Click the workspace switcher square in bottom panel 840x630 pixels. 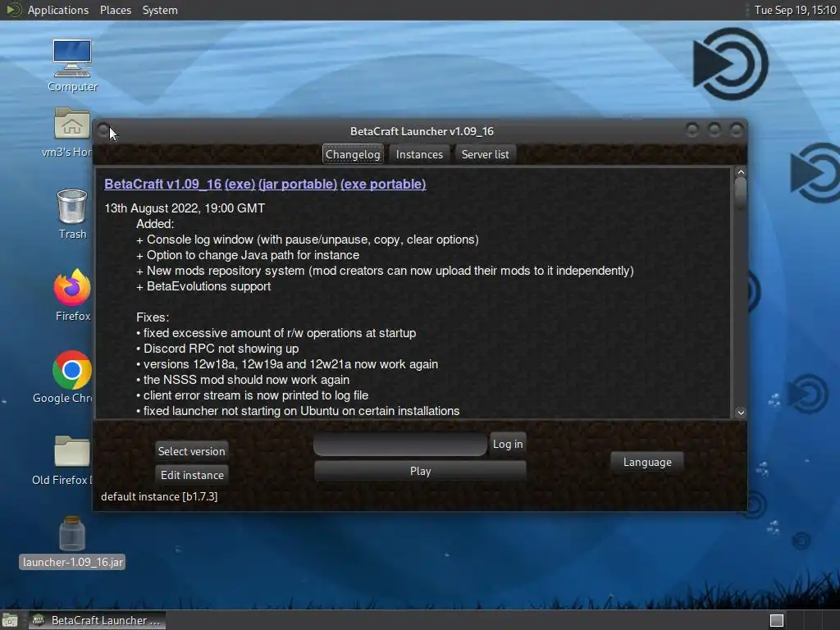click(x=776, y=620)
